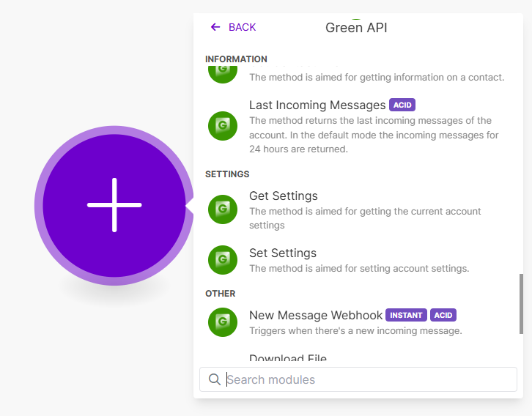Screen dimensions: 532x416
Task: Click the Green API panel title
Action: click(x=356, y=28)
